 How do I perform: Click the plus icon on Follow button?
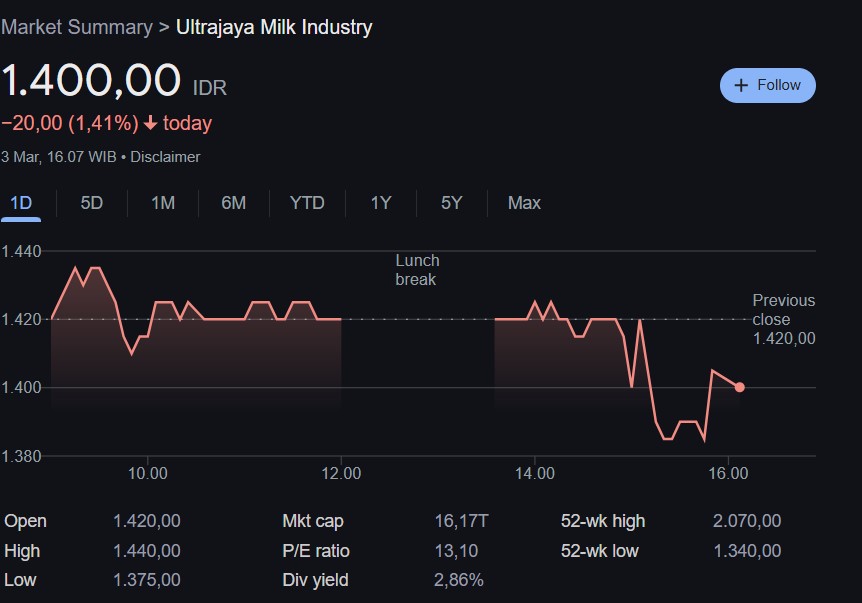coord(741,86)
